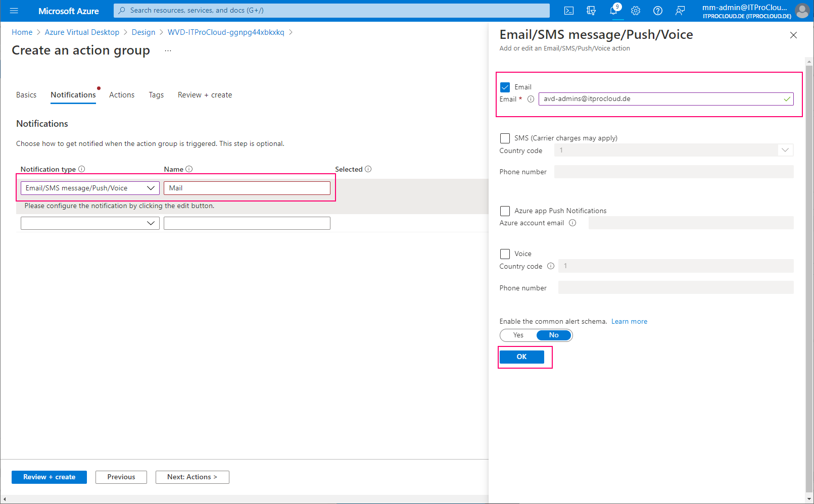Click the Previous button

point(121,477)
